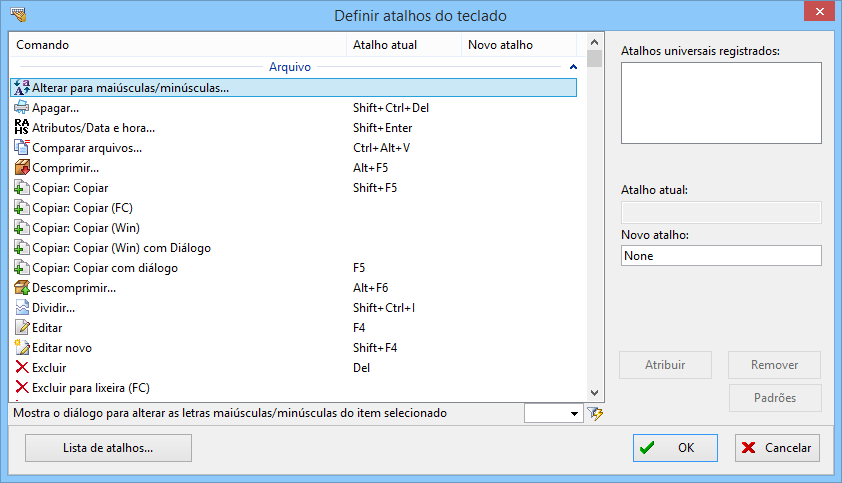The width and height of the screenshot is (842, 483).
Task: Click the scrollbar up arrow of command list
Action: click(x=594, y=42)
